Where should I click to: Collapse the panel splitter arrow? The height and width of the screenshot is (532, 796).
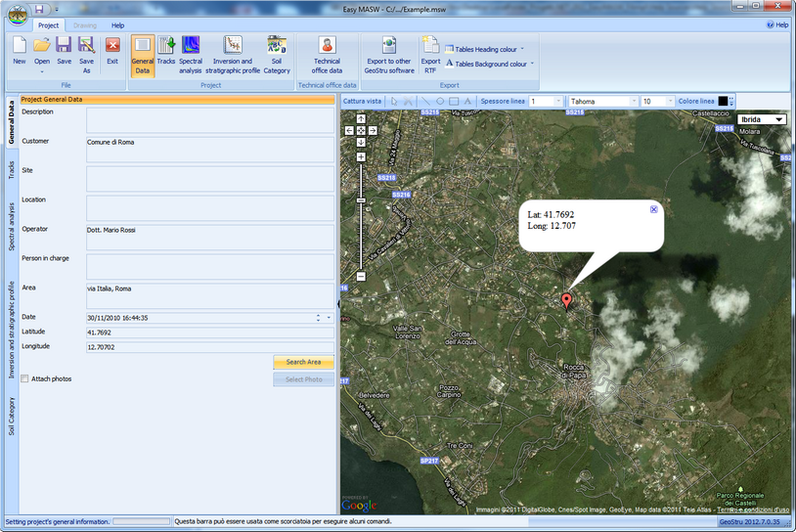[x=338, y=304]
